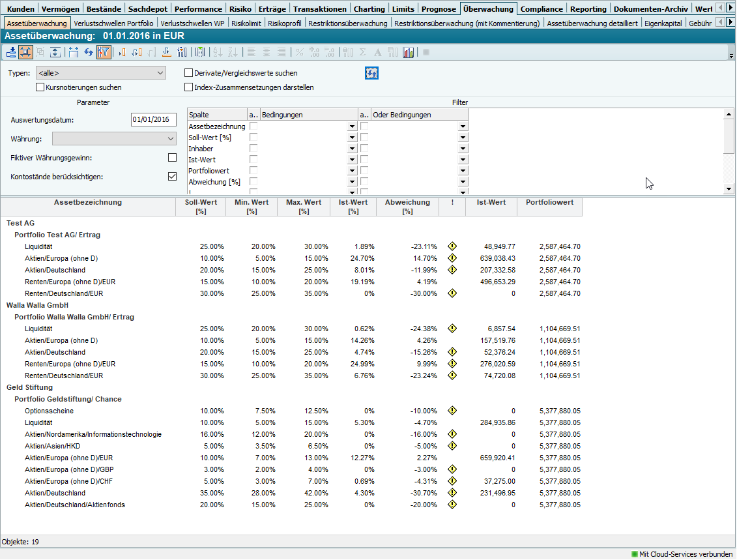Open Bedingungen dropdown for Assetbezeichnung row
This screenshot has height=560, width=737.
[352, 126]
